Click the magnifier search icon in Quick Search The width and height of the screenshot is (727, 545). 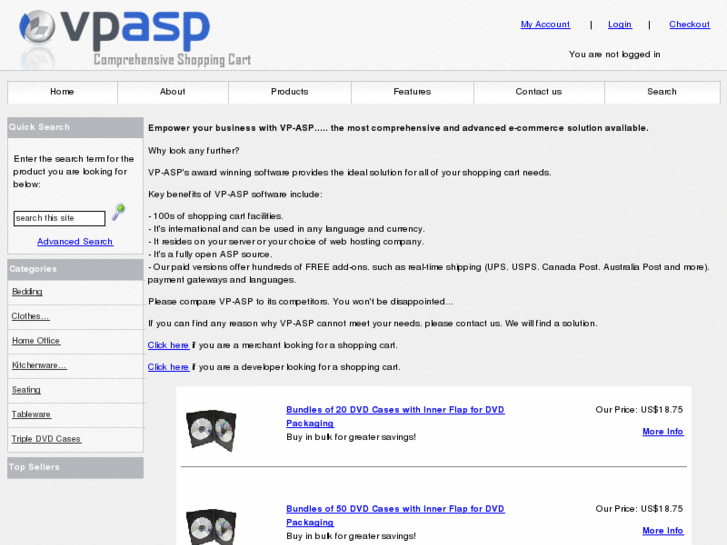tap(119, 212)
